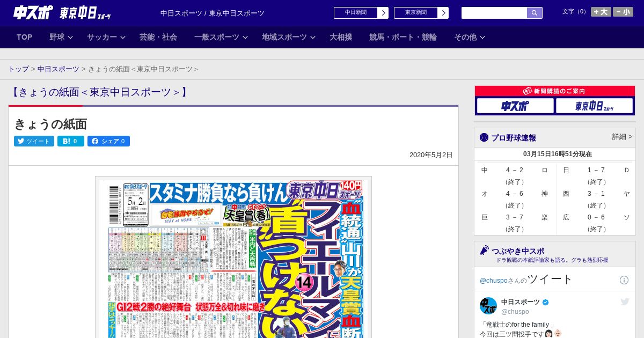Select the 巨 3－7 楽 game score
This screenshot has width=644, height=338.
pyautogui.click(x=515, y=223)
